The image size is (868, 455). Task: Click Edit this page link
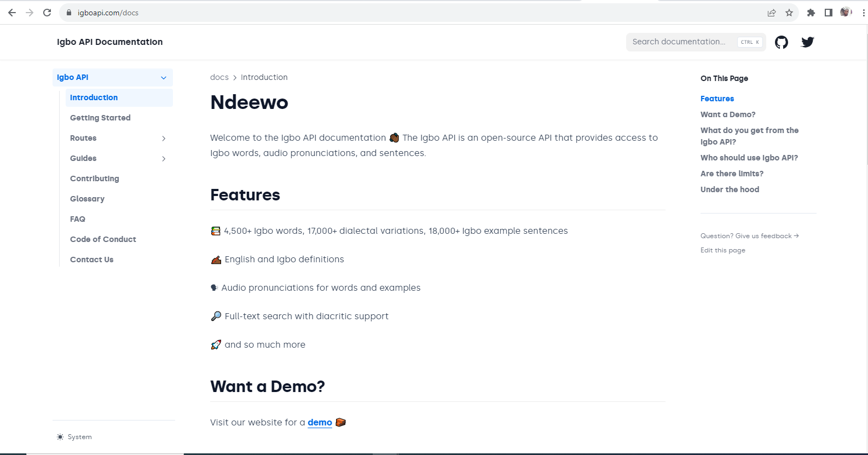[x=723, y=250]
